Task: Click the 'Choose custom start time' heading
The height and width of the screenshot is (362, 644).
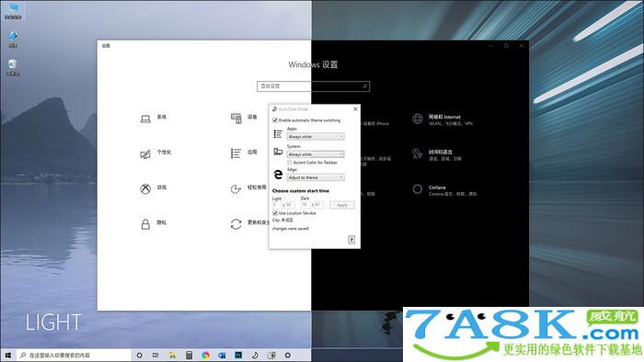Action: click(301, 191)
